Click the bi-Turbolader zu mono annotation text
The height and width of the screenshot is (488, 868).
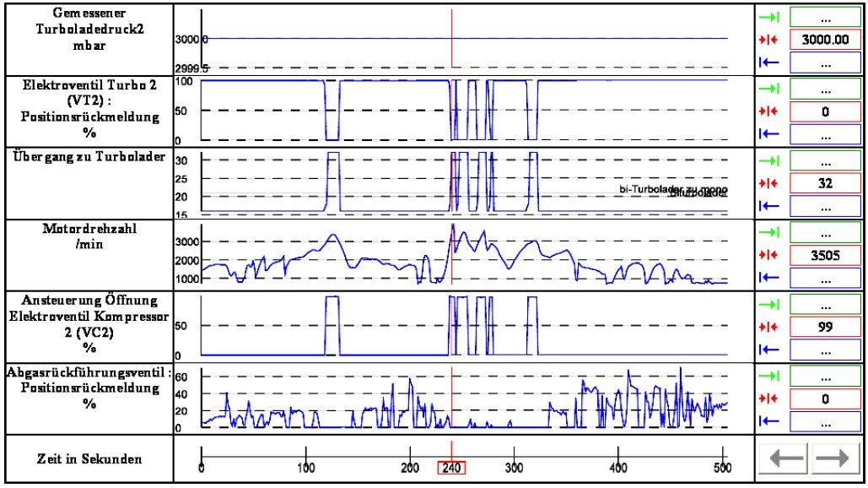pyautogui.click(x=673, y=189)
